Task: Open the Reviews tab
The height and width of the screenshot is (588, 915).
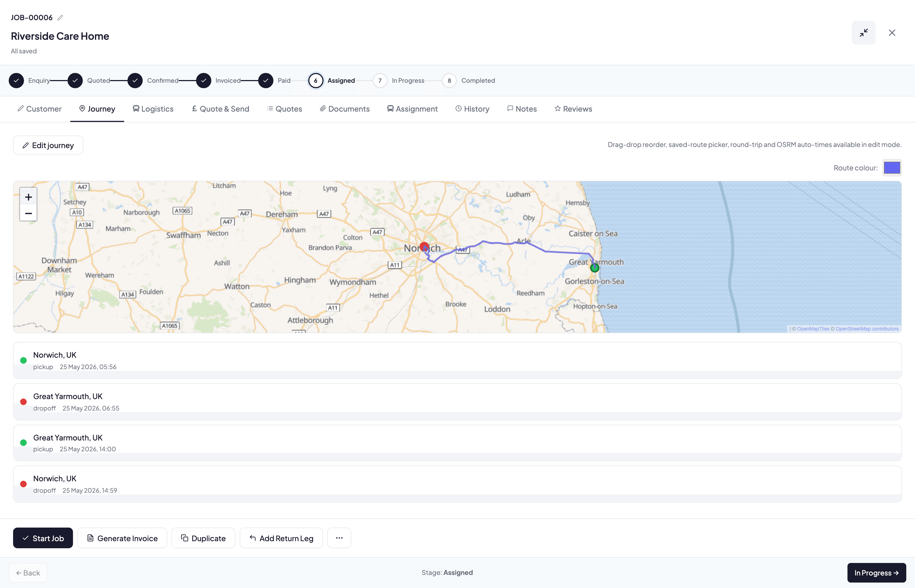Action: pos(573,109)
